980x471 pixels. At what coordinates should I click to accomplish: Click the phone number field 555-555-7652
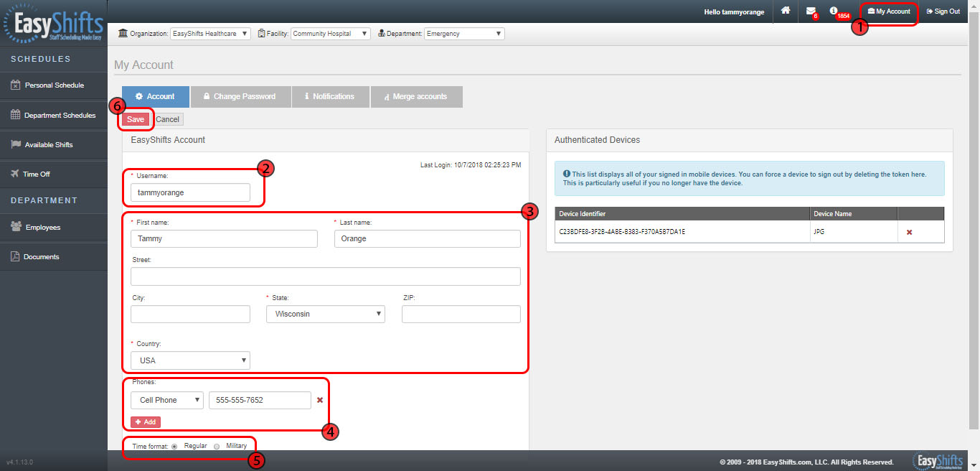260,400
